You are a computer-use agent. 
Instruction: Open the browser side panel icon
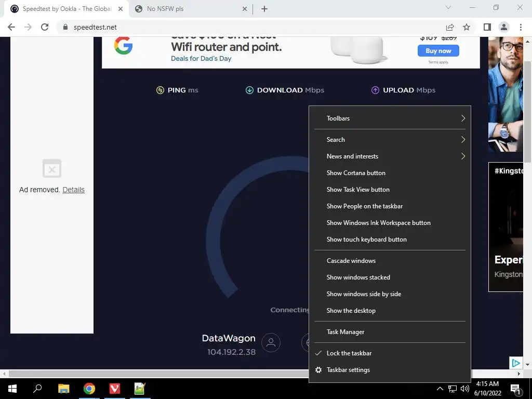[x=487, y=27]
